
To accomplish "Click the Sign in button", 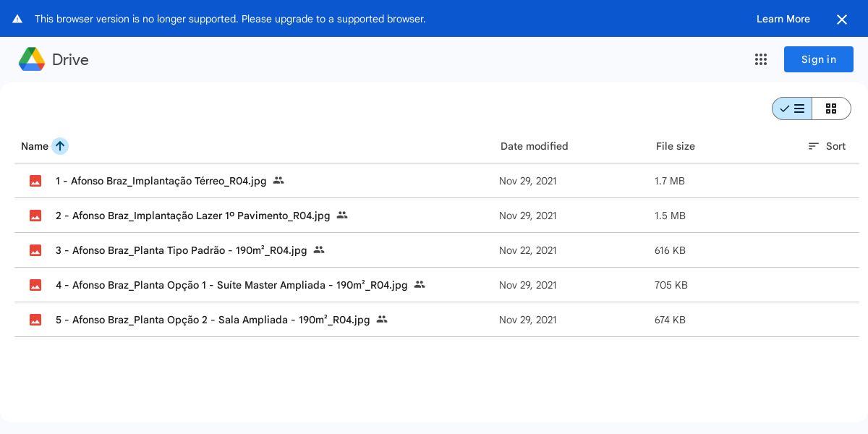I will (x=818, y=59).
